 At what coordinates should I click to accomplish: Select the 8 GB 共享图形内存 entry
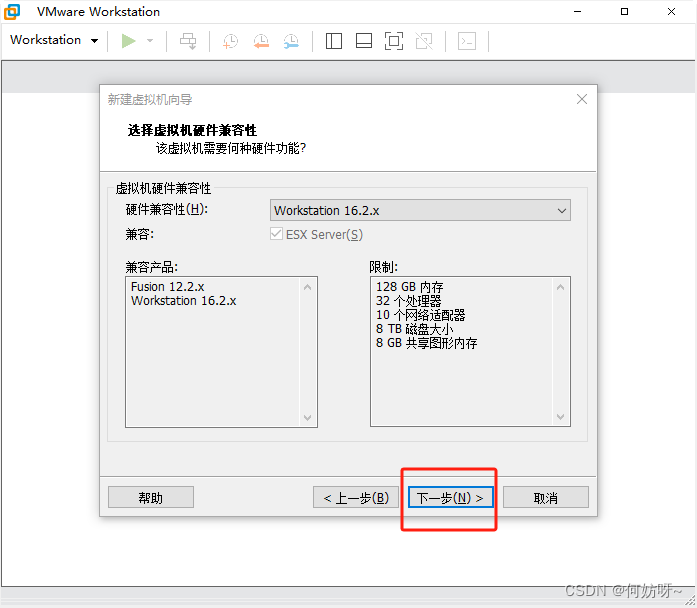(427, 343)
